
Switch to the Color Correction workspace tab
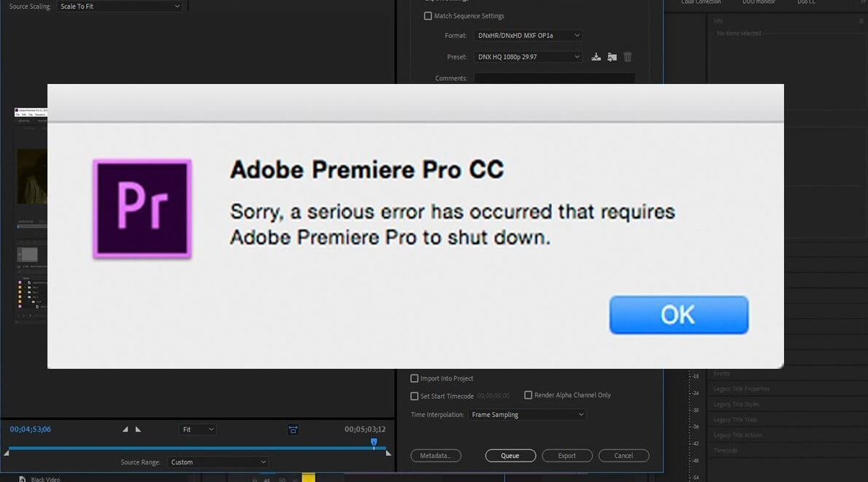click(701, 2)
